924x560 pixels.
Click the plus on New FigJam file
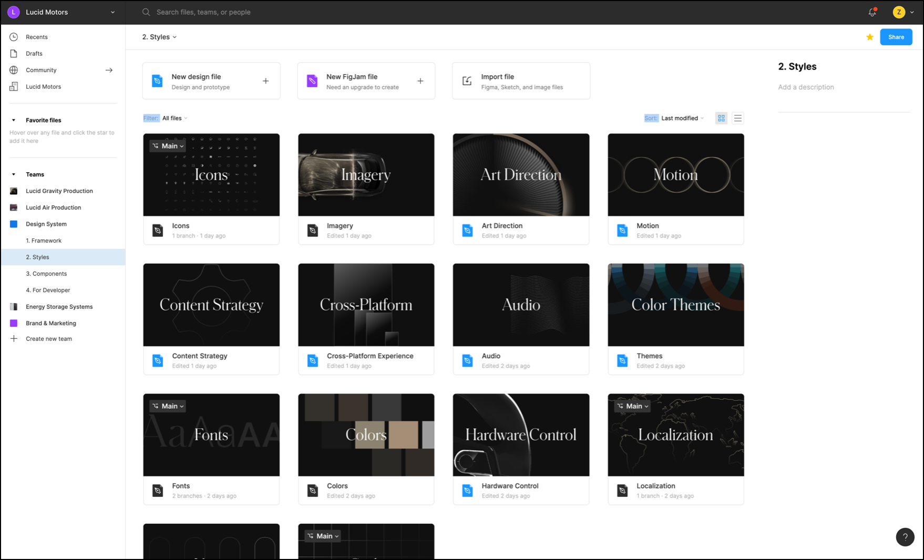tap(420, 81)
